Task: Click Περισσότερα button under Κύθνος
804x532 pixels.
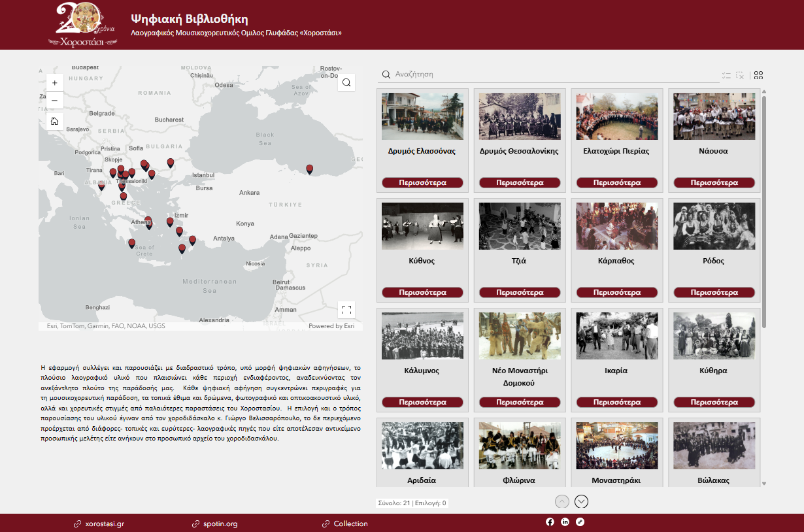Action: coord(422,293)
